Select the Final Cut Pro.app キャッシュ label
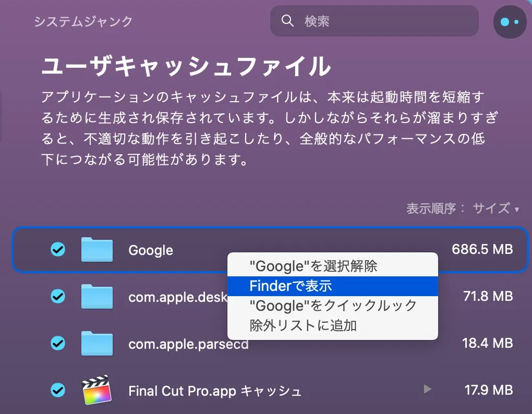Image resolution: width=532 pixels, height=414 pixels. point(215,391)
